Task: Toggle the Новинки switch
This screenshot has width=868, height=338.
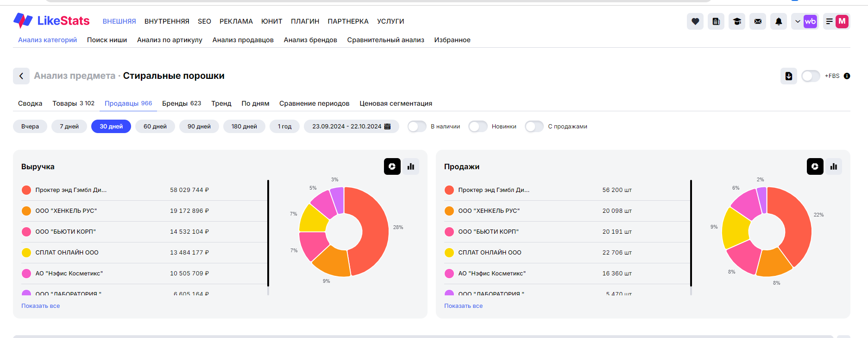Action: click(478, 126)
